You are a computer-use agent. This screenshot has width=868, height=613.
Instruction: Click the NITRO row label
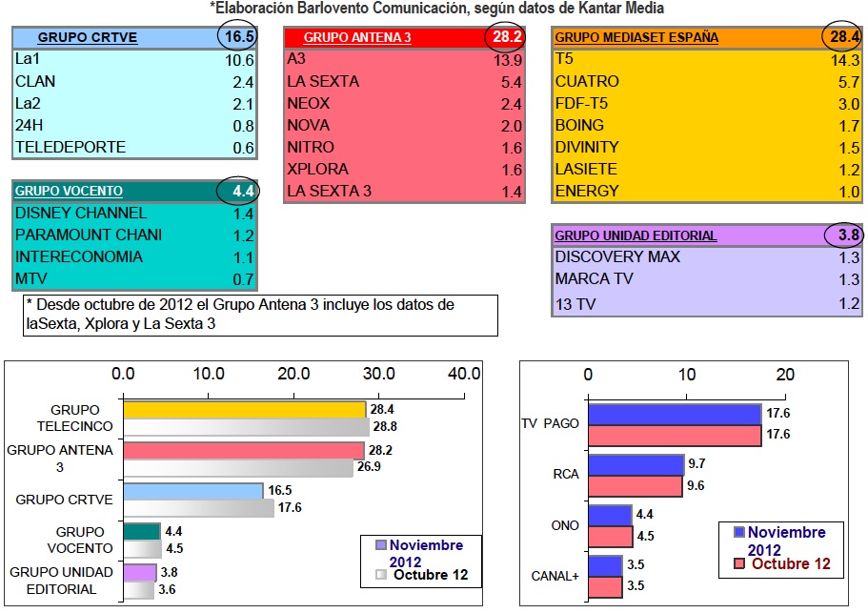coord(311,148)
